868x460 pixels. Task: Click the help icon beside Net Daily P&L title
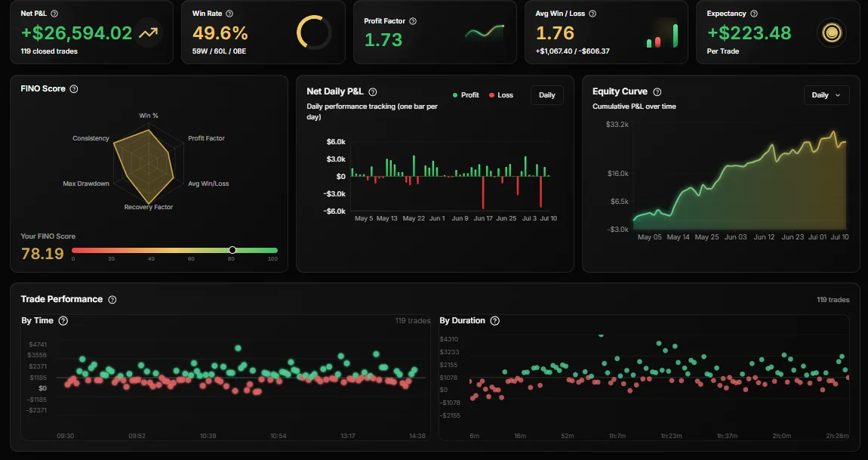pyautogui.click(x=373, y=92)
